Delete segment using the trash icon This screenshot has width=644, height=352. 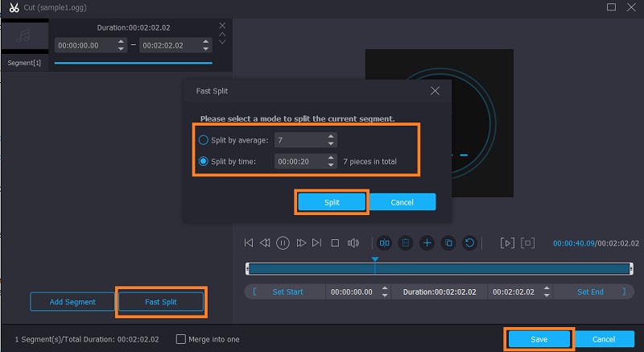pyautogui.click(x=406, y=242)
